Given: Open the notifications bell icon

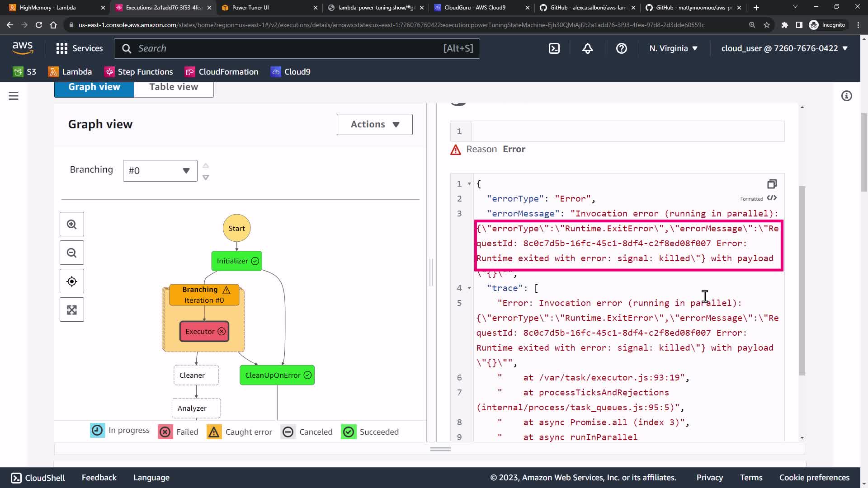Looking at the screenshot, I should 588,48.
